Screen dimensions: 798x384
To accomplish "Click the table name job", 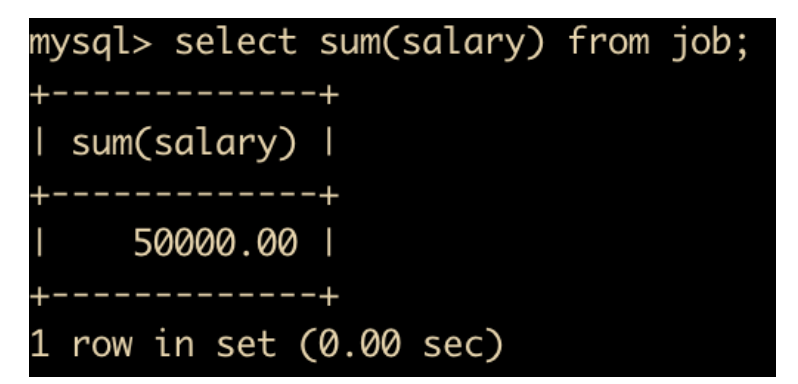I will point(701,44).
